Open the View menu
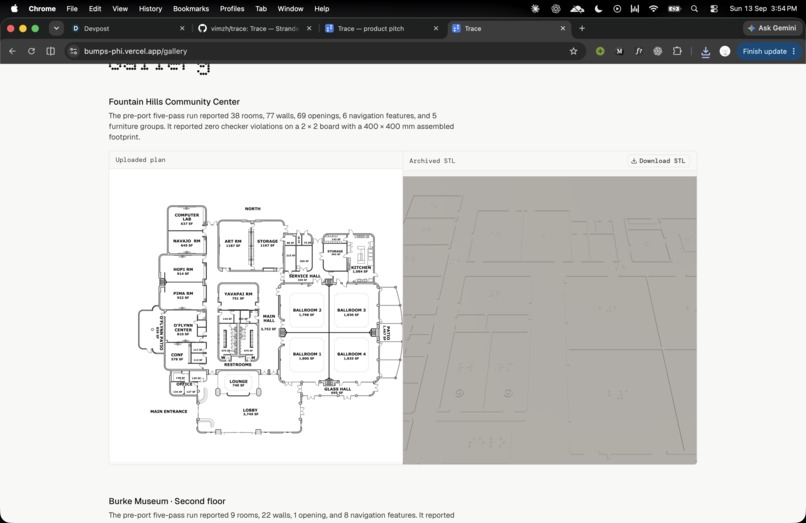The height and width of the screenshot is (523, 806). tap(120, 9)
